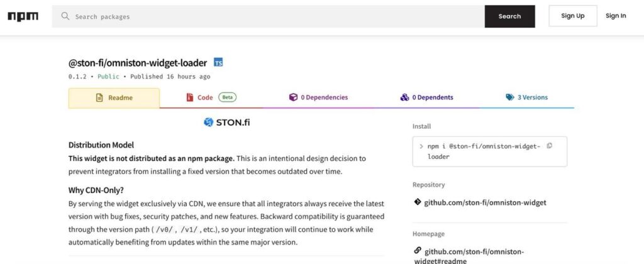This screenshot has height=264, width=644.
Task: Focus the Search packages input field
Action: coord(277,16)
